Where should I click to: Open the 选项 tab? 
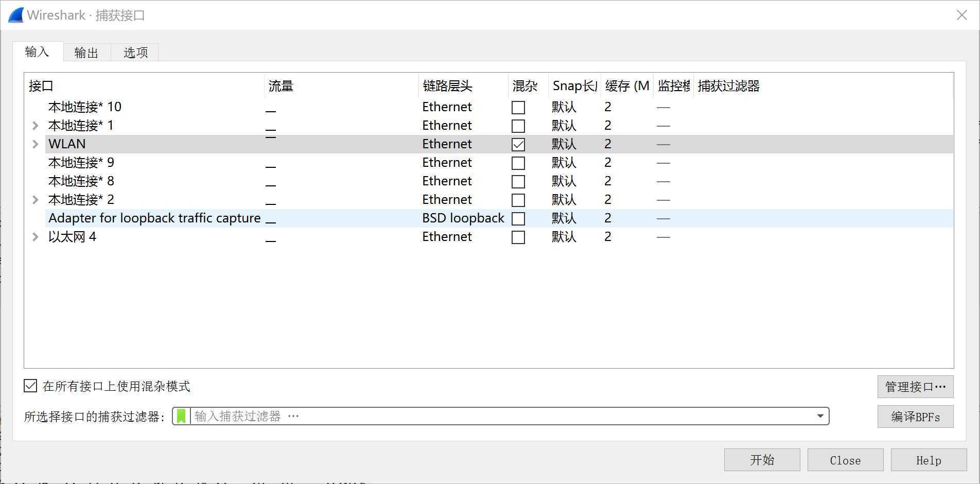point(135,53)
